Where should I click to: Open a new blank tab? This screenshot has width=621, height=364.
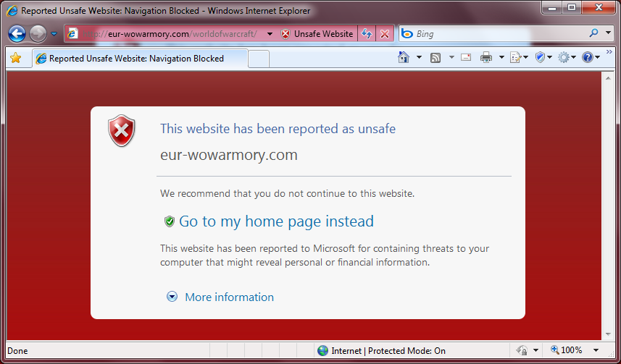[259, 59]
